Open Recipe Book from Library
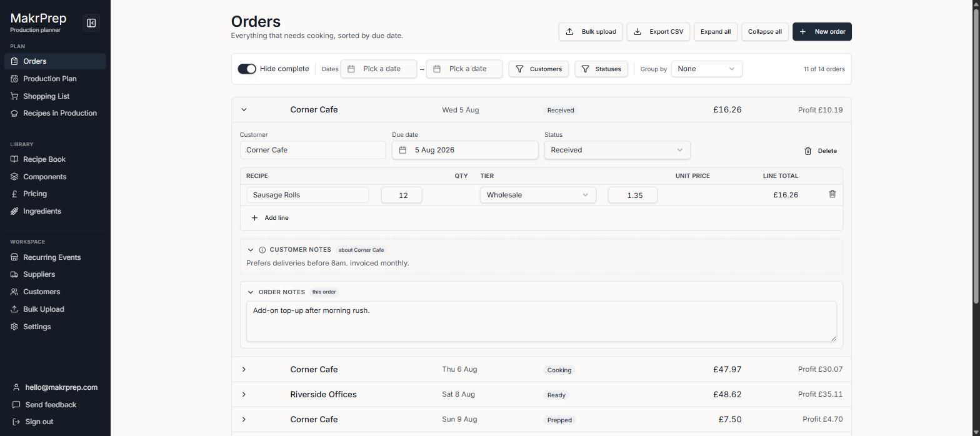980x436 pixels. click(55, 159)
